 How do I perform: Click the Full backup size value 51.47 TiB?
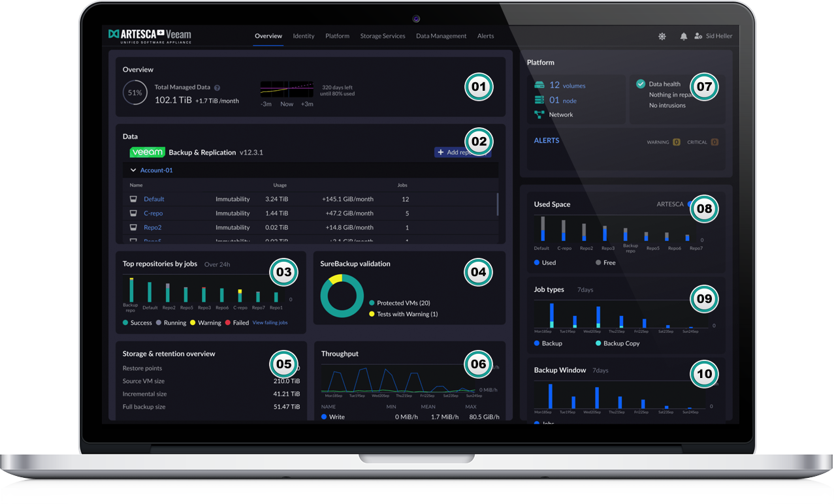pyautogui.click(x=287, y=407)
